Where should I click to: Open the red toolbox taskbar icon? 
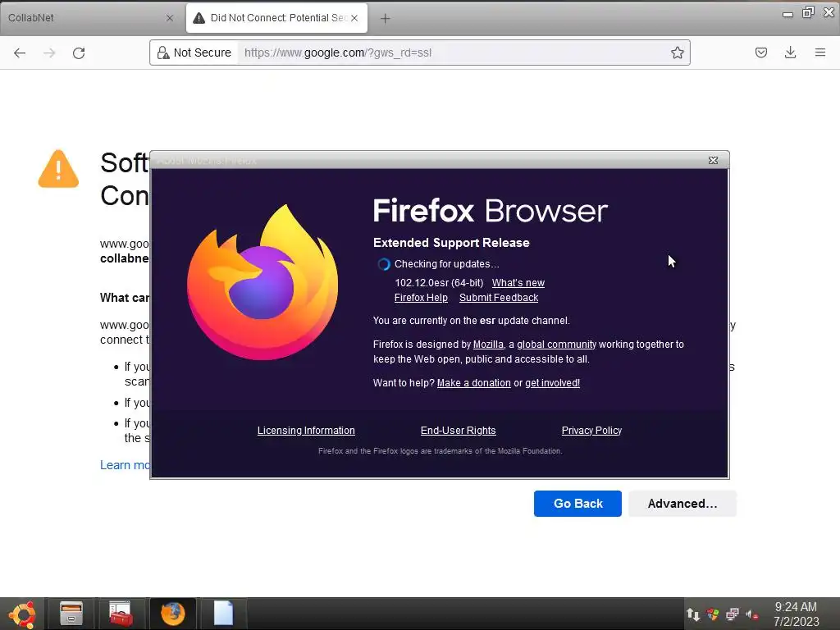click(121, 614)
